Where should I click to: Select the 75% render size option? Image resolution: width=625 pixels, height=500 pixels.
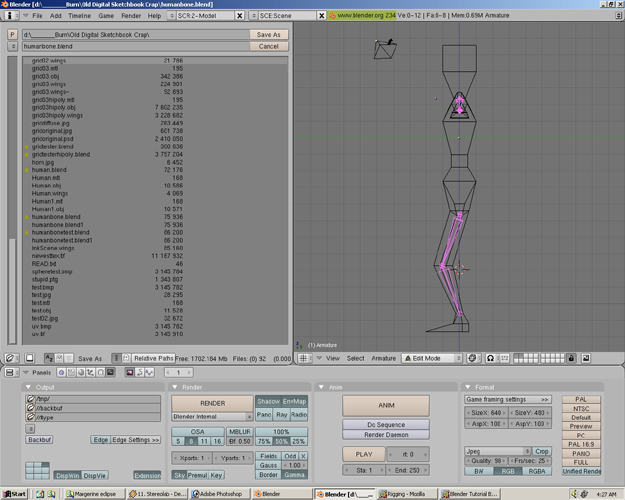pyautogui.click(x=264, y=441)
